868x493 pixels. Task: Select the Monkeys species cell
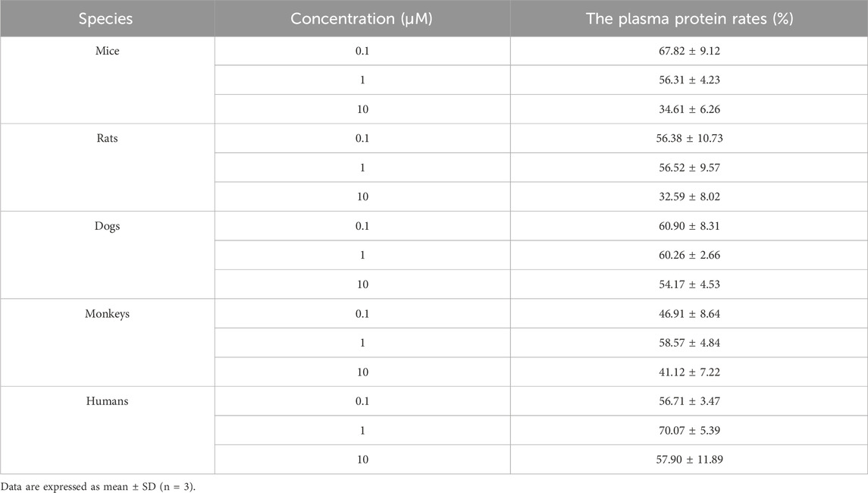pos(107,313)
